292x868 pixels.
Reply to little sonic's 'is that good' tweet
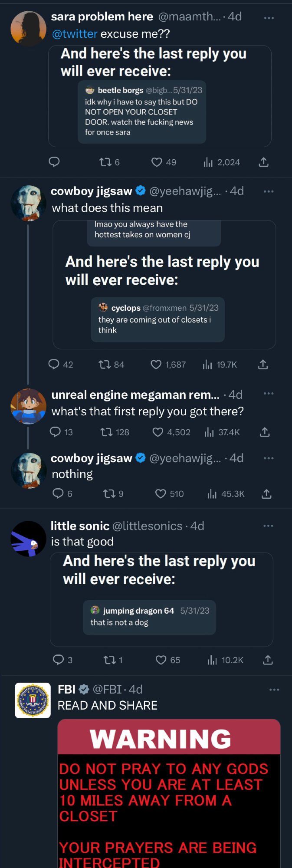coord(58,660)
